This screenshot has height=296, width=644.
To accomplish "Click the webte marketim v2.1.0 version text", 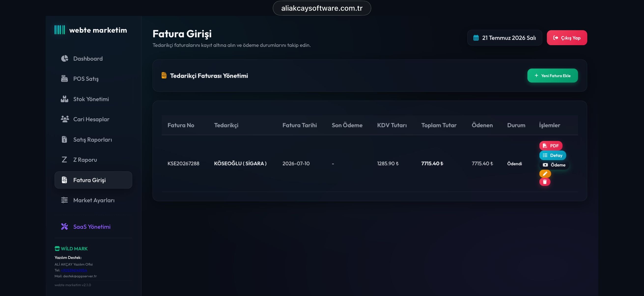I will pyautogui.click(x=73, y=285).
